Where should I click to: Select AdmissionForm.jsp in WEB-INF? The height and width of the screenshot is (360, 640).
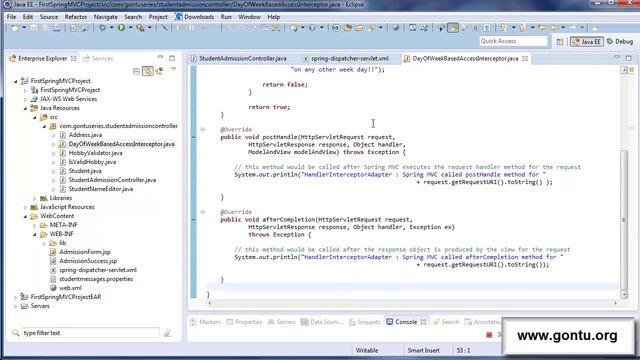click(85, 252)
